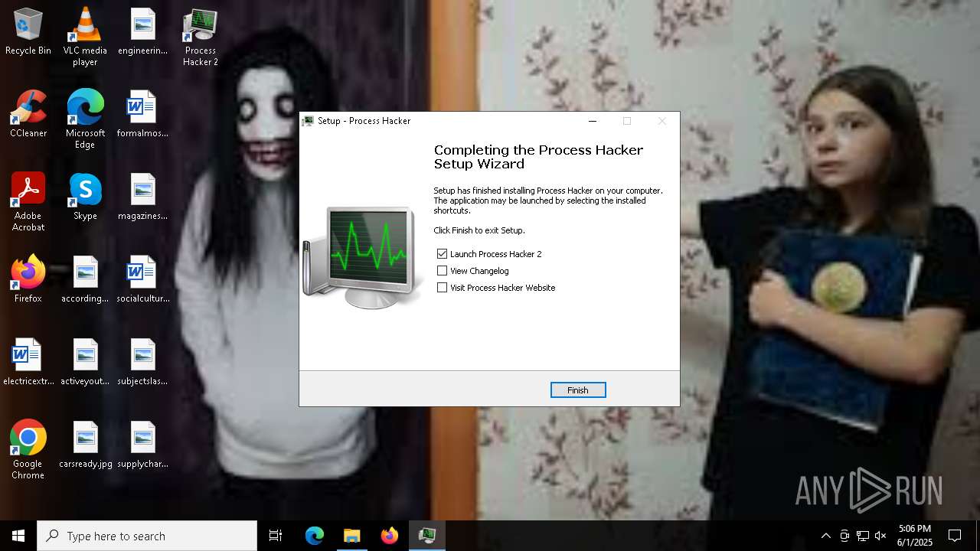Select the according... image file

(x=85, y=280)
